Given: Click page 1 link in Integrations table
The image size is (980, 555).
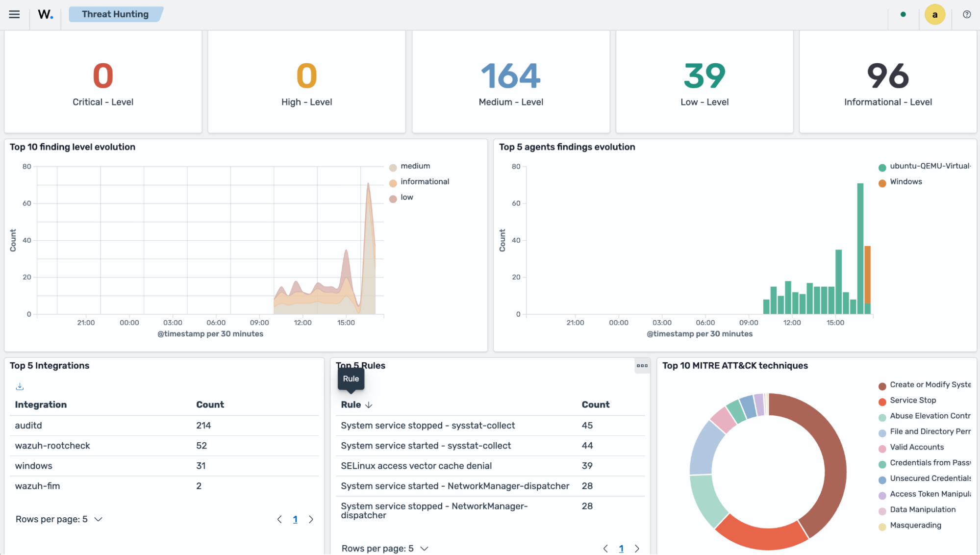Looking at the screenshot, I should [x=295, y=519].
